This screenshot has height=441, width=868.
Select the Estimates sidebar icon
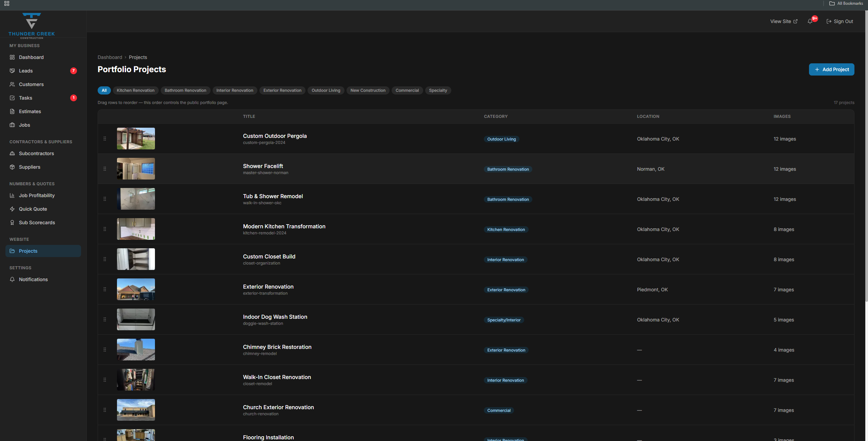coord(12,111)
